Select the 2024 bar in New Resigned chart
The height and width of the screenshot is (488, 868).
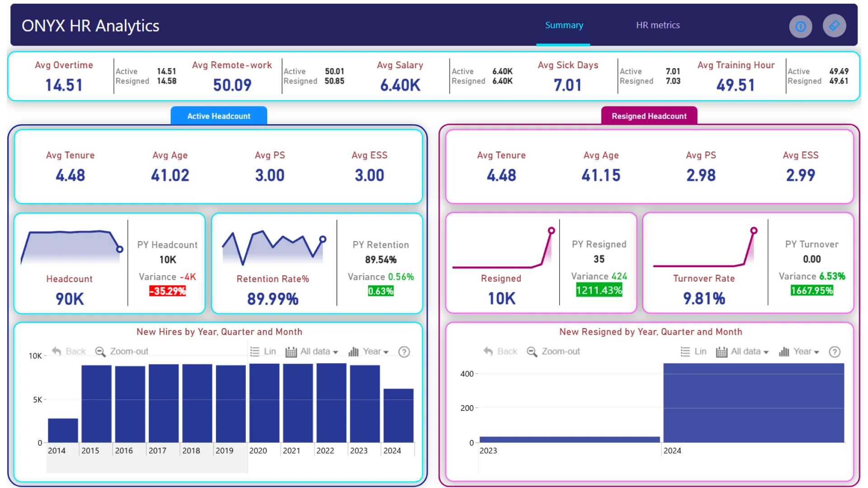(x=754, y=403)
